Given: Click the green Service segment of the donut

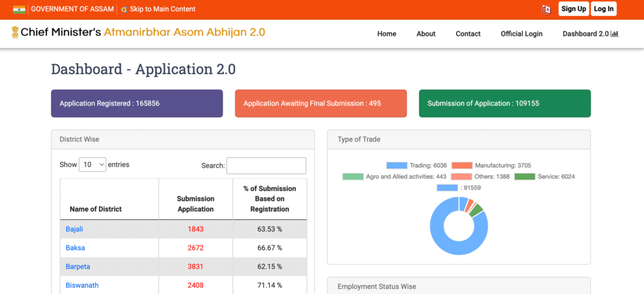Looking at the screenshot, I should (477, 210).
